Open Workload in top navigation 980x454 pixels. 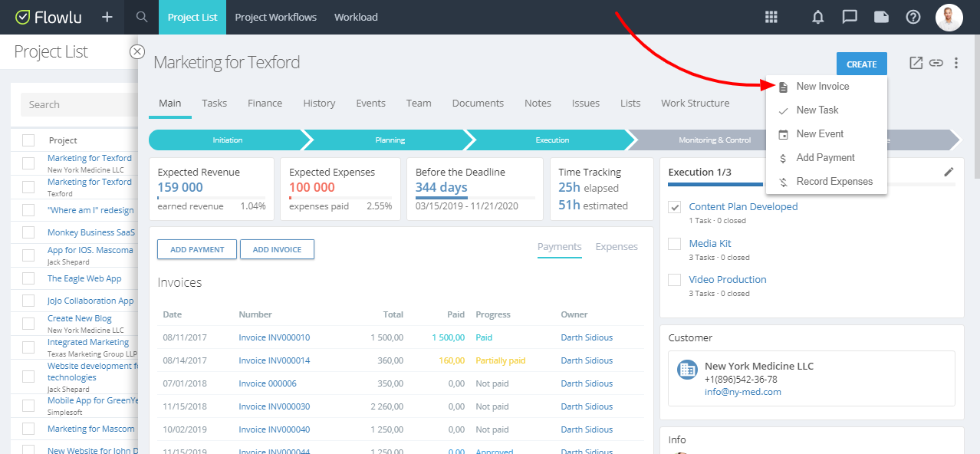click(356, 17)
